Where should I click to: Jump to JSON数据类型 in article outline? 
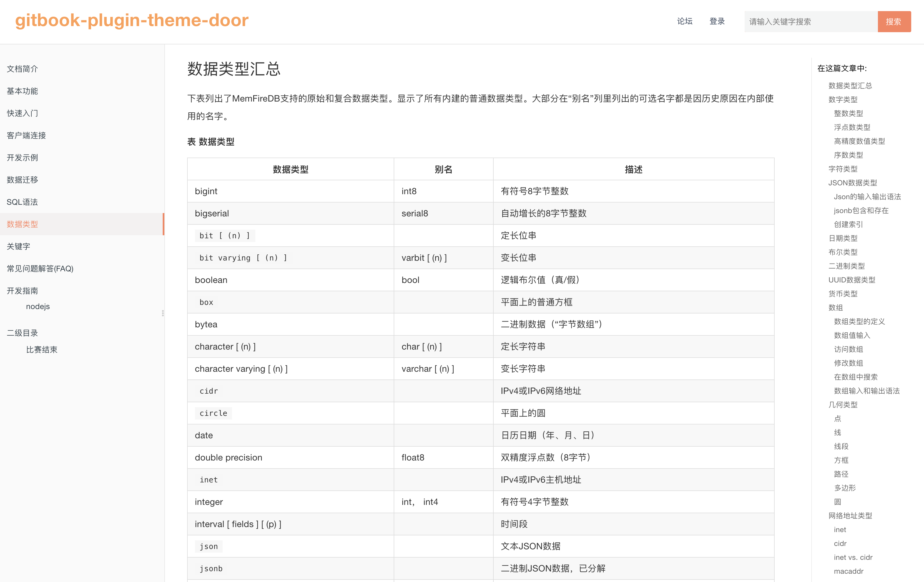(852, 183)
